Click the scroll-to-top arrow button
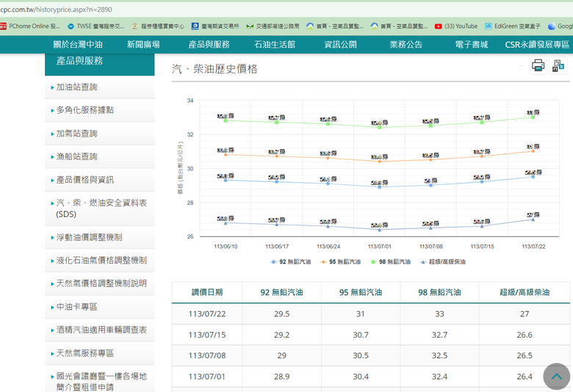This screenshot has width=573, height=392. click(557, 377)
